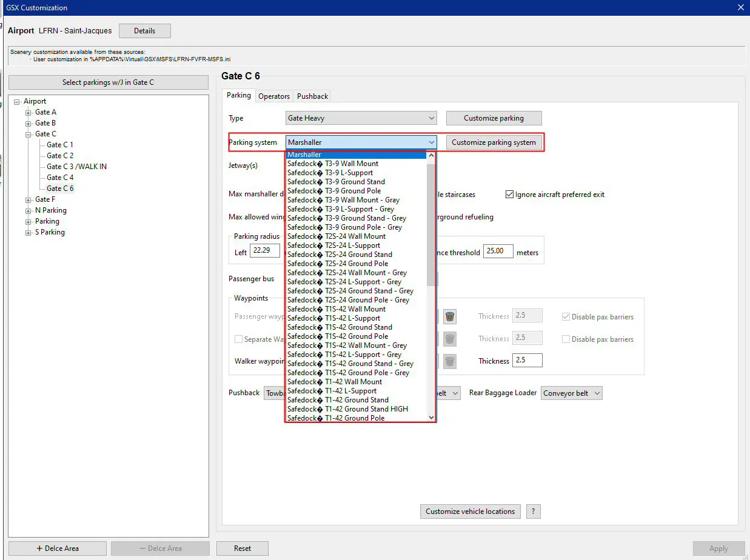
Task: Open the Type dropdown showing Gate Heavy
Action: [x=361, y=118]
